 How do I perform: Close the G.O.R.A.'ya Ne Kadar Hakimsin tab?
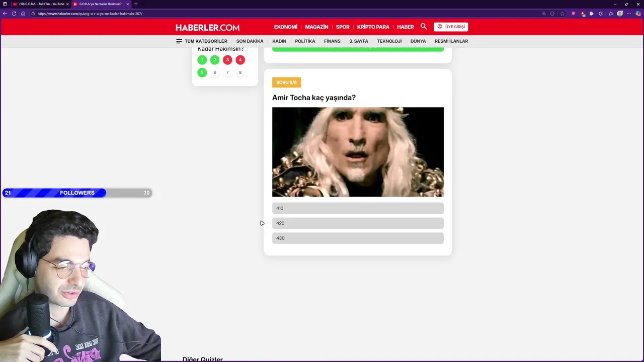(x=127, y=4)
